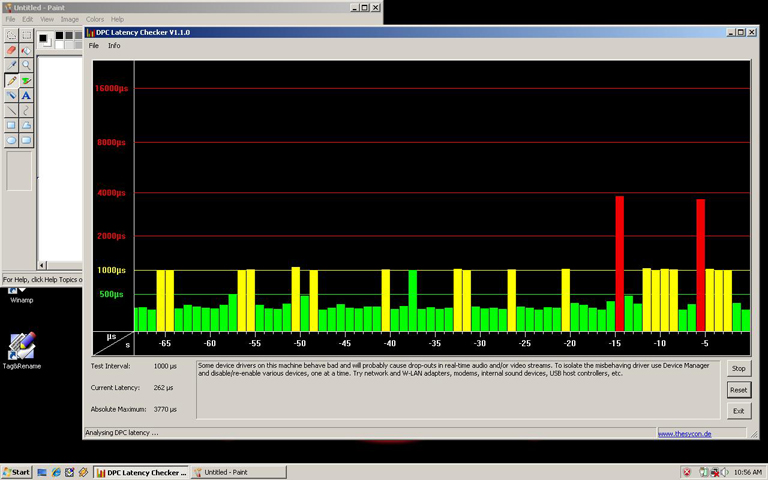
Task: Open the View menu in Paint window
Action: [47, 19]
